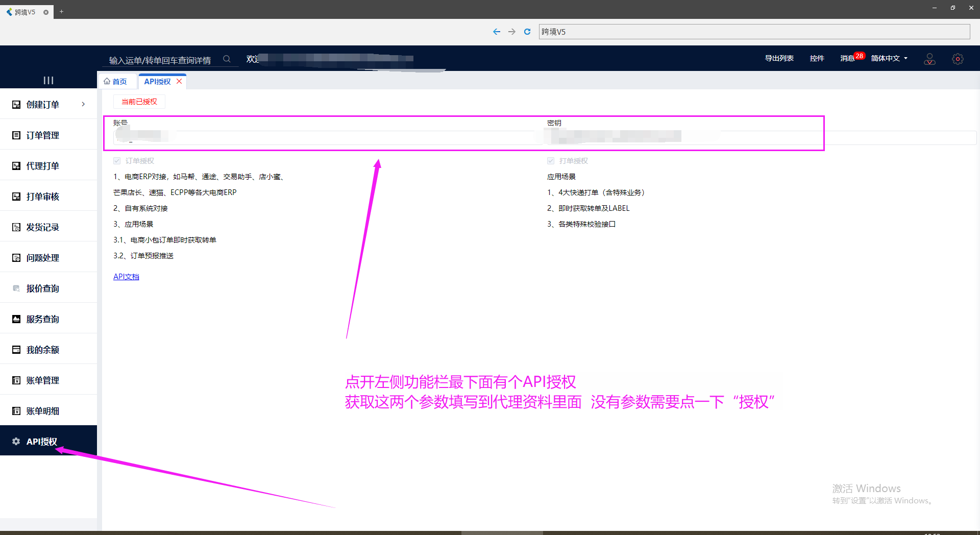
Task: Expand the 创建订单 submenu
Action: 43,104
